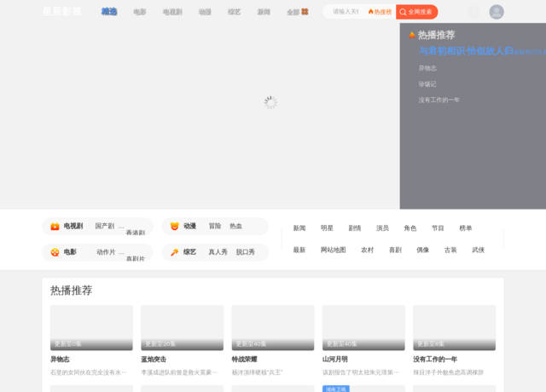Open the 蓝焰突击 poster thumbnail

(182, 327)
